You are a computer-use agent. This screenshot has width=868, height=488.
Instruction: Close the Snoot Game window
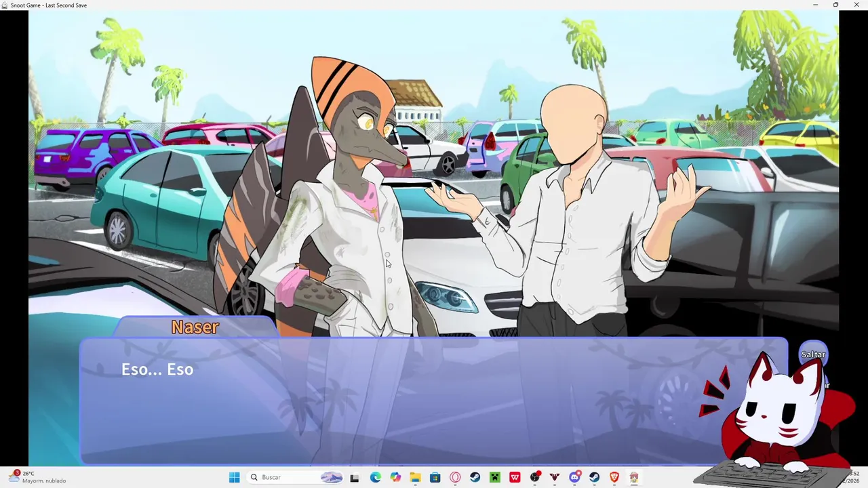coord(856,5)
